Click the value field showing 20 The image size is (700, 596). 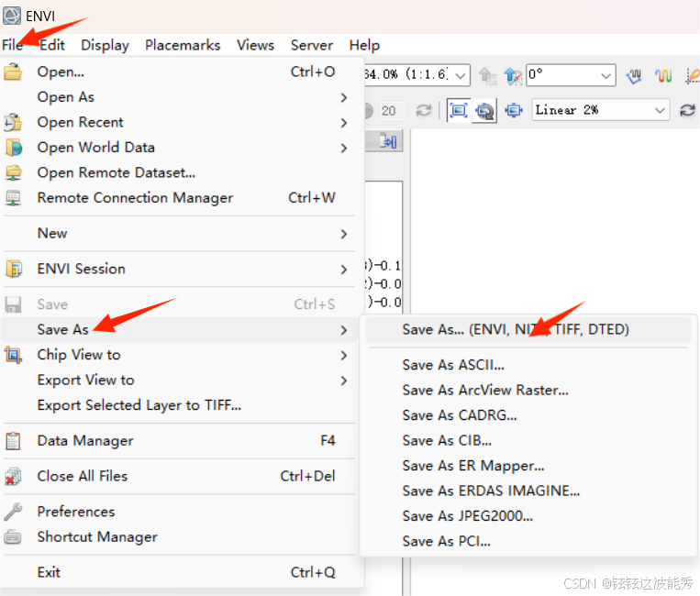click(390, 110)
